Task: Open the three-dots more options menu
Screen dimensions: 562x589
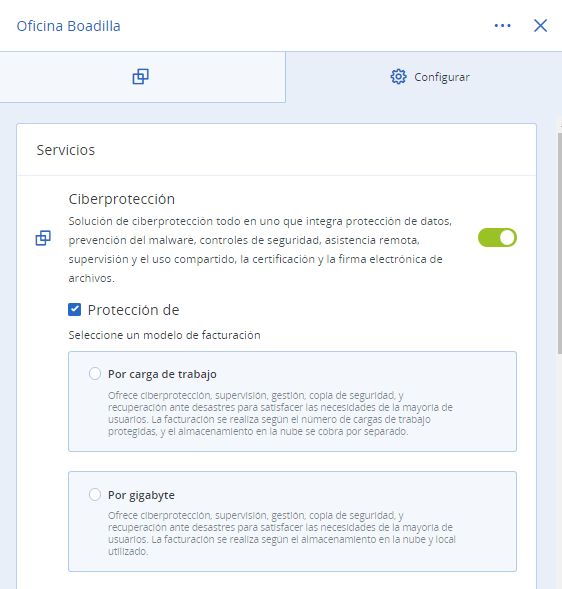Action: click(x=502, y=26)
